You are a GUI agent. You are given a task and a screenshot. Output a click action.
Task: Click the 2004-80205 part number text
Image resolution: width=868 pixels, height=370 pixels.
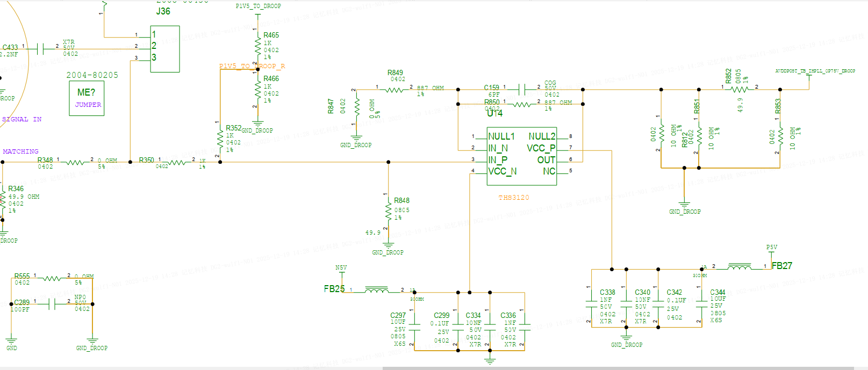(x=92, y=75)
